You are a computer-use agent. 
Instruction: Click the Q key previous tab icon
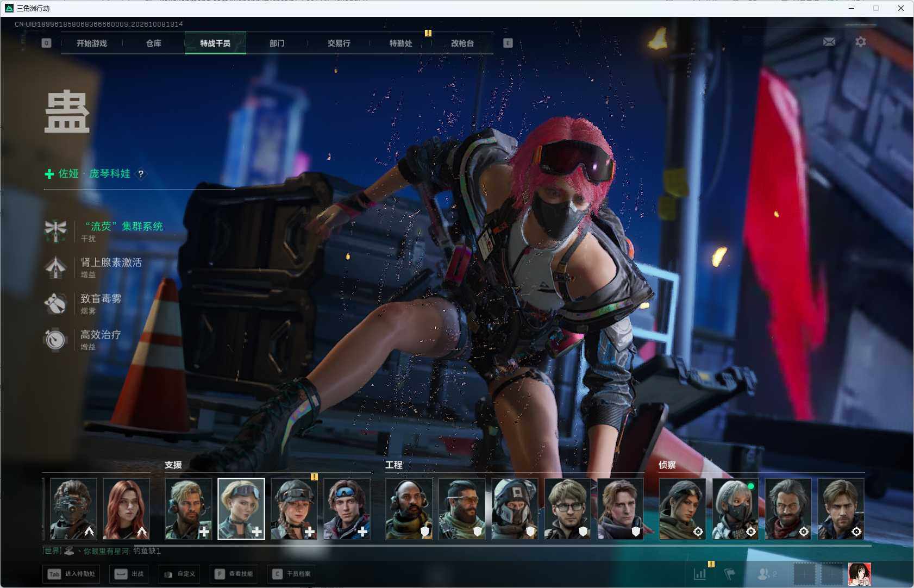coord(46,43)
